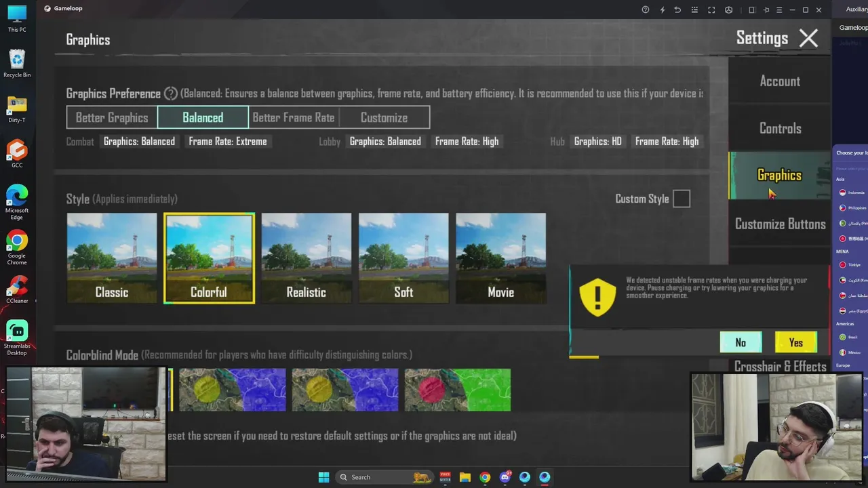Pin the Gameloop window on top
The height and width of the screenshot is (488, 868).
click(766, 9)
